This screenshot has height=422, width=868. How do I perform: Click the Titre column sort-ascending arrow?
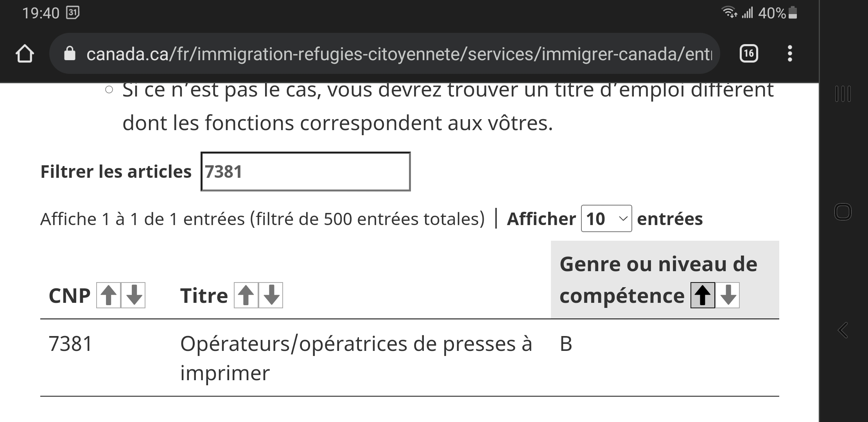pyautogui.click(x=246, y=296)
